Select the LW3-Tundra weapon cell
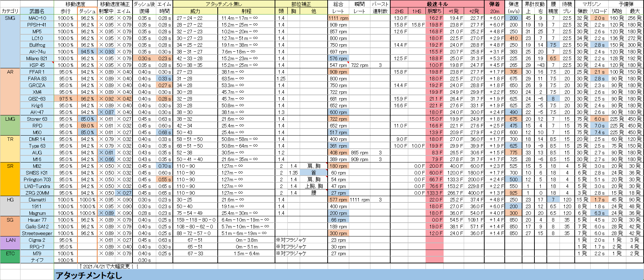Screen dimensions: 644x280 pyautogui.click(x=37, y=186)
